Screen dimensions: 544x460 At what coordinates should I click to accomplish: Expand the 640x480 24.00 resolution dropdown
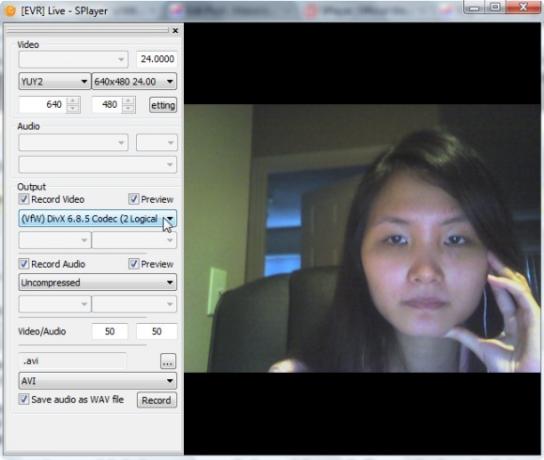(134, 82)
